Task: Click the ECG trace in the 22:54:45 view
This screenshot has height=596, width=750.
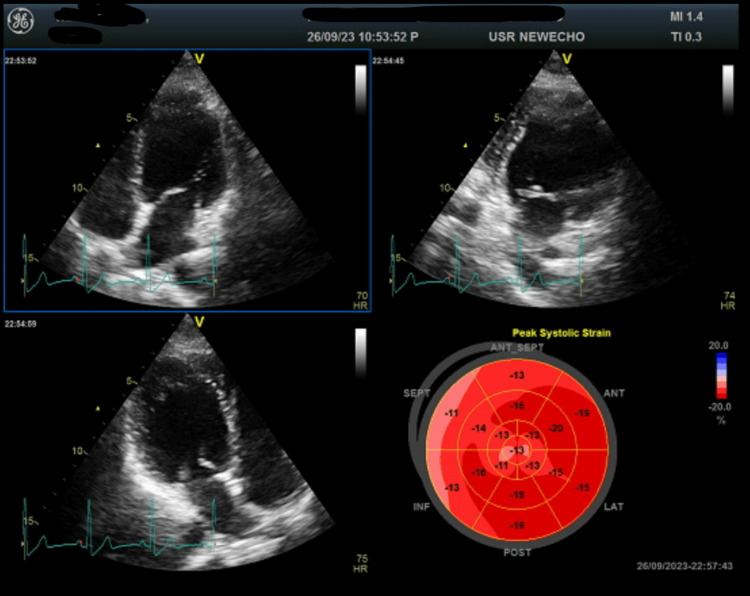Action: coord(487,265)
